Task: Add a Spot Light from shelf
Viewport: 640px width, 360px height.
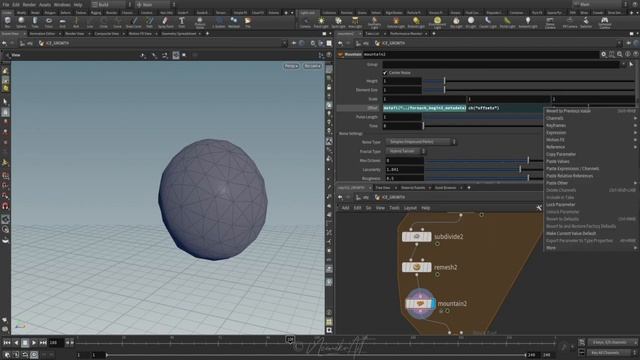Action: [338, 22]
